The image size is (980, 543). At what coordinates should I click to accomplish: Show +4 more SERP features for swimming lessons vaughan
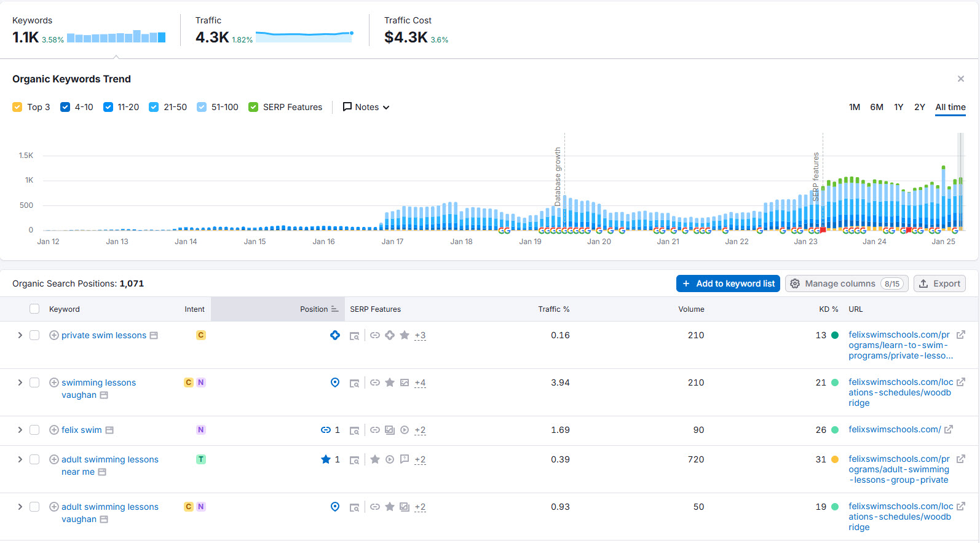coord(420,382)
